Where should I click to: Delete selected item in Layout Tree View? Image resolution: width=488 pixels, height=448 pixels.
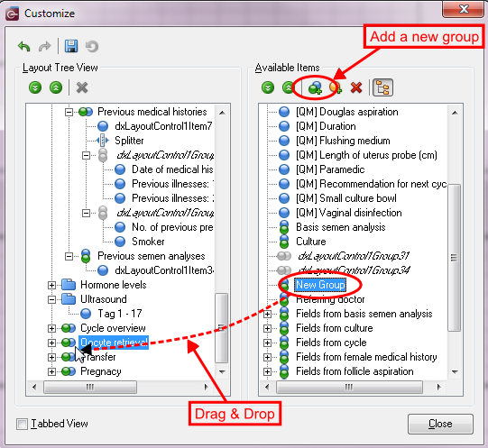[x=82, y=87]
